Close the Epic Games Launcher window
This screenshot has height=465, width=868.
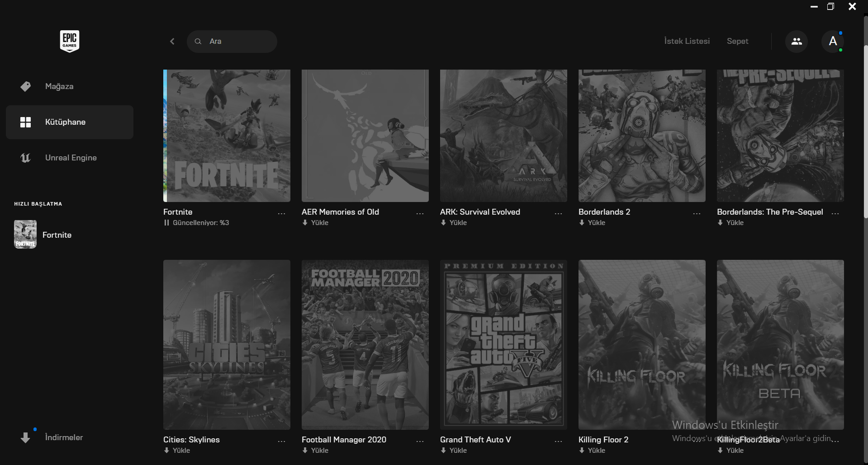(x=852, y=7)
